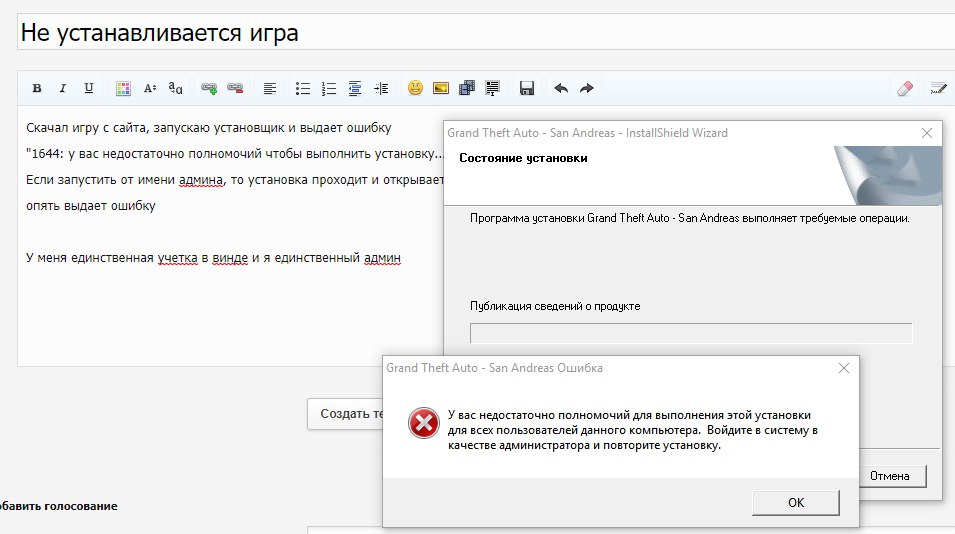Toggle underline formatting in editor toolbar
The width and height of the screenshot is (955, 534).
[x=88, y=88]
